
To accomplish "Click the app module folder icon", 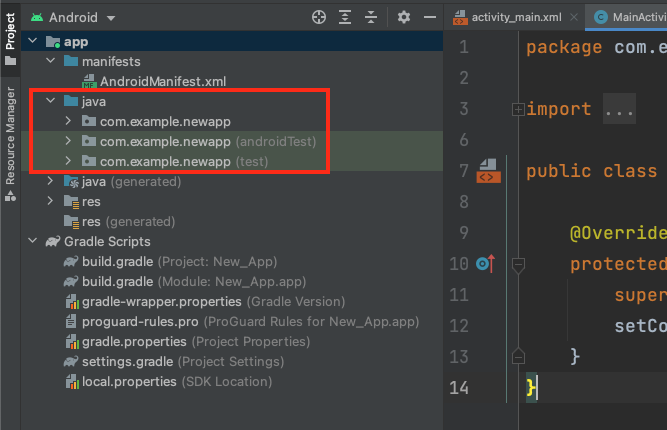I will 53,42.
